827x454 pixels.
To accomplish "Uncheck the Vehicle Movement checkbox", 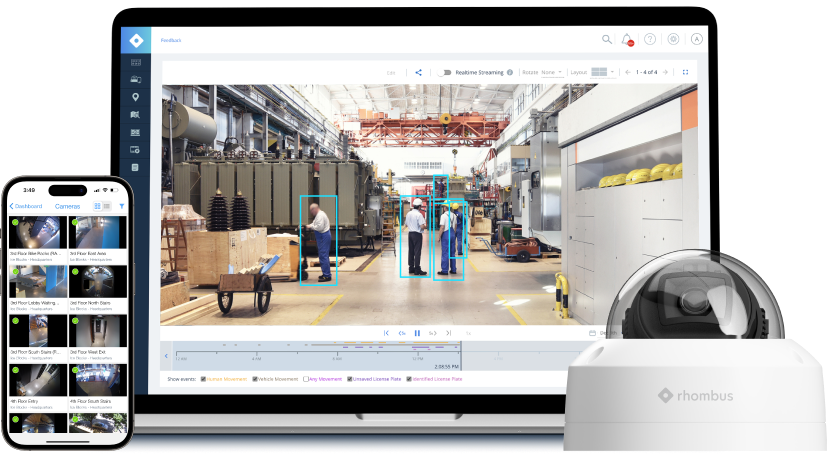I will click(x=255, y=379).
